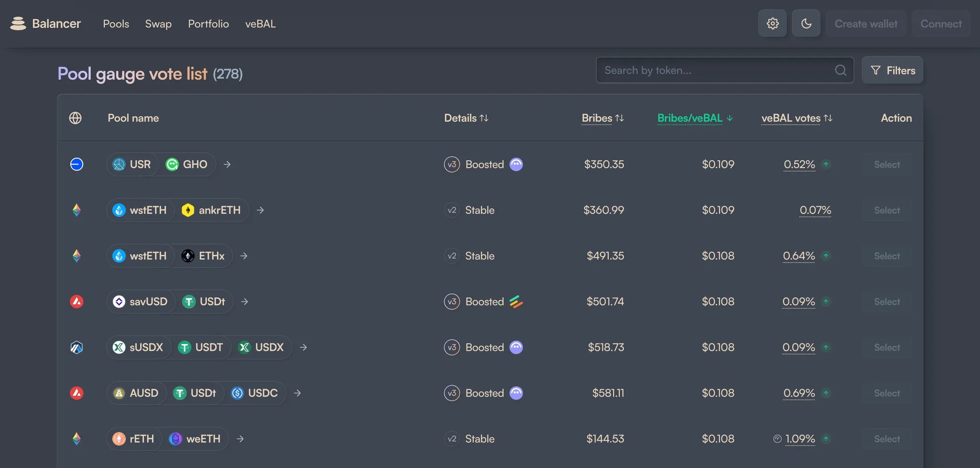
Task: Click the GHO token icon
Action: click(x=172, y=164)
